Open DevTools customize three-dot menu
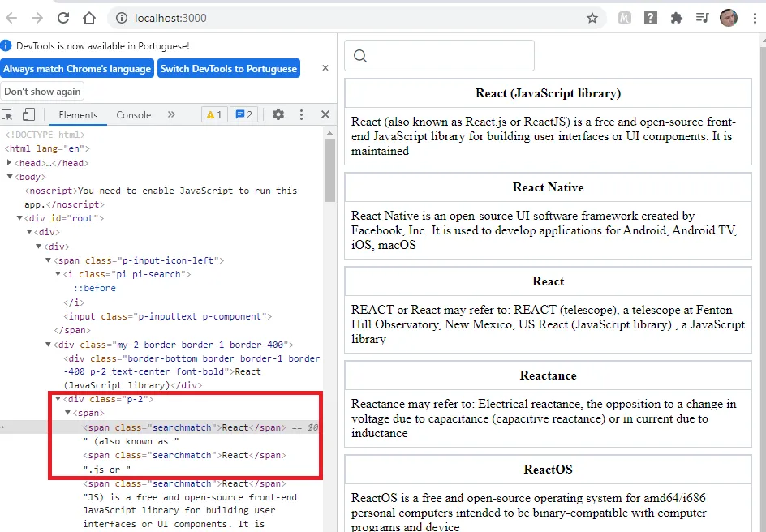Image resolution: width=766 pixels, height=532 pixels. 301,114
